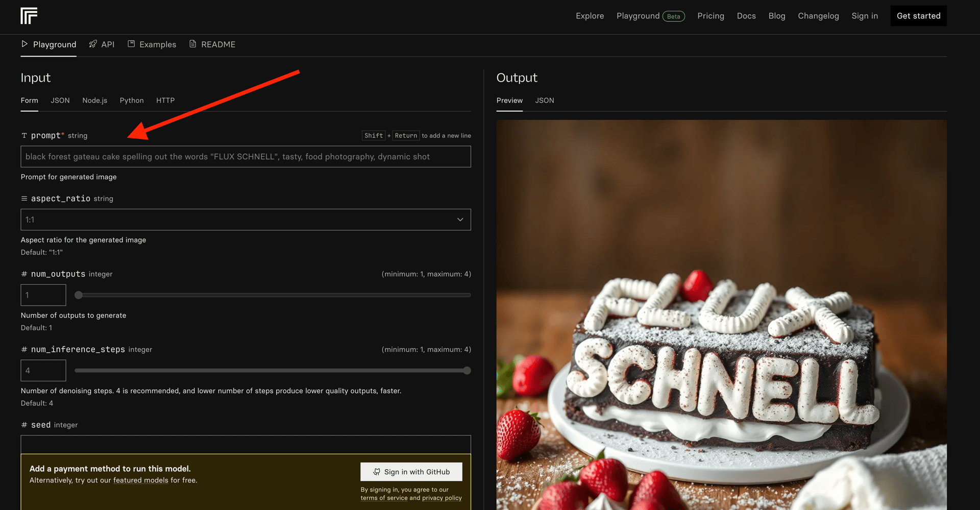This screenshot has height=510, width=980.
Task: Select the Form input tab
Action: click(x=30, y=101)
